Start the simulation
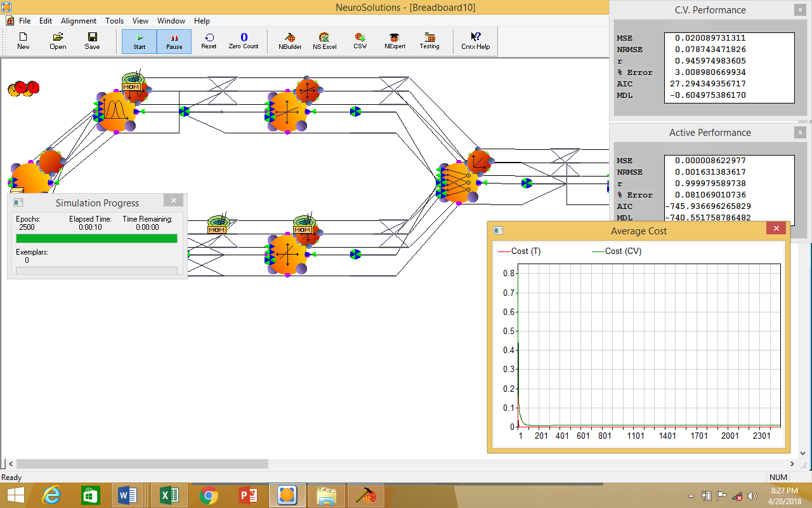 click(x=140, y=41)
